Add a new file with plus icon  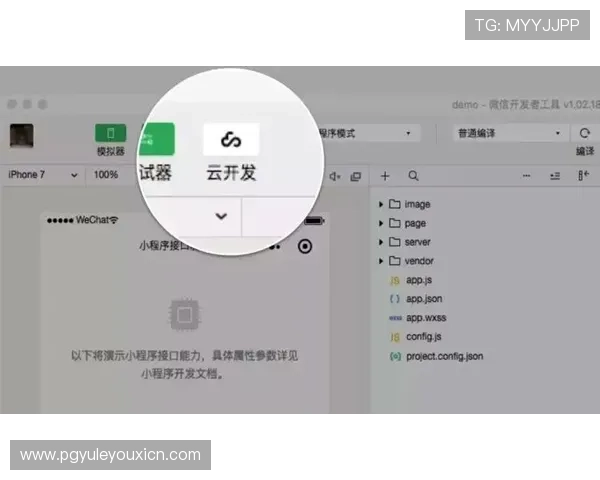pos(385,176)
